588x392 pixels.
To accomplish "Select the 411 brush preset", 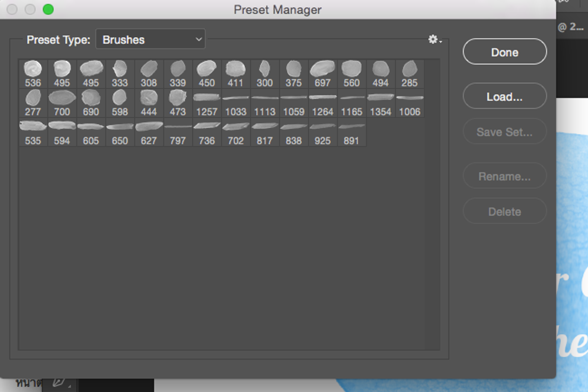I will tap(236, 74).
